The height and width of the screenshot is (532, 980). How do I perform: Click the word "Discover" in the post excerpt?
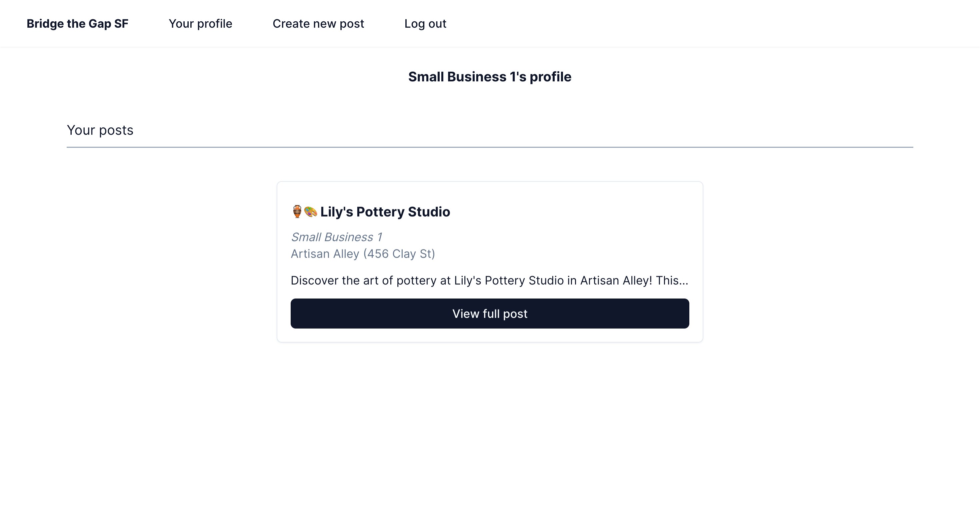314,281
